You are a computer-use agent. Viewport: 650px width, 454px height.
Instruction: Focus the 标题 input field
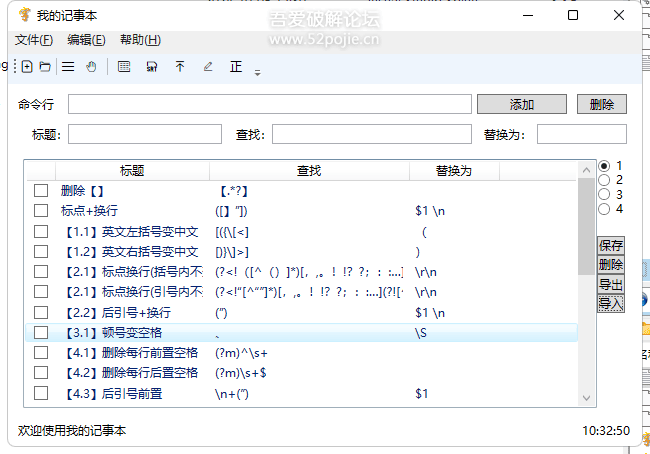pos(145,134)
